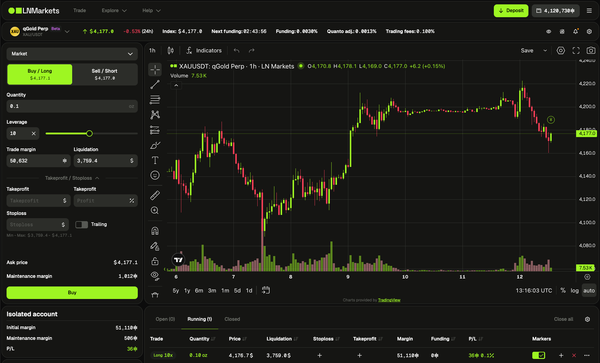Viewport: 600px width, 363px height.
Task: Open the Market order type dropdown
Action: point(72,54)
